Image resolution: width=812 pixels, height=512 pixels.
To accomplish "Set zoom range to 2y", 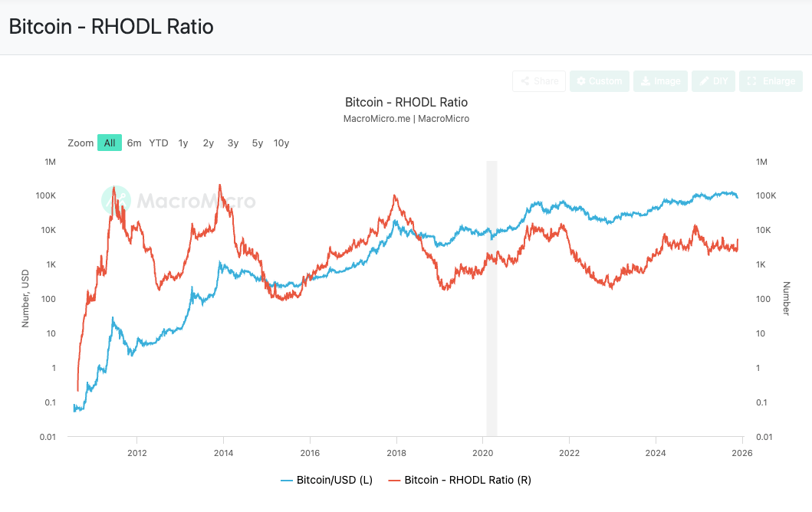I will (x=209, y=143).
